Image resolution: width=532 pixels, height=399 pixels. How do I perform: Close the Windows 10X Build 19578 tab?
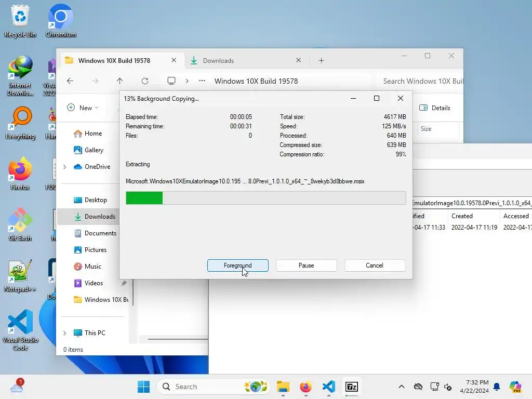click(x=174, y=60)
